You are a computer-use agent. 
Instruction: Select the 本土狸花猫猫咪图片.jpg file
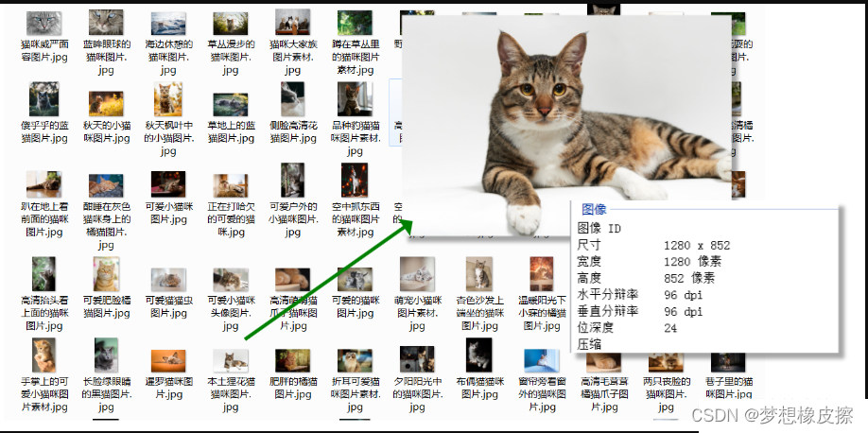click(x=231, y=382)
